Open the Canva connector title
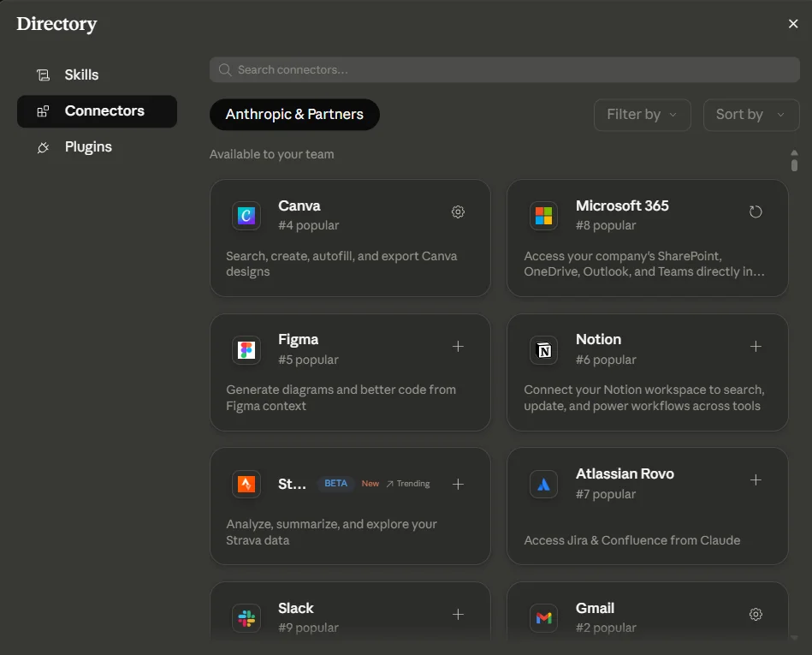 (299, 205)
